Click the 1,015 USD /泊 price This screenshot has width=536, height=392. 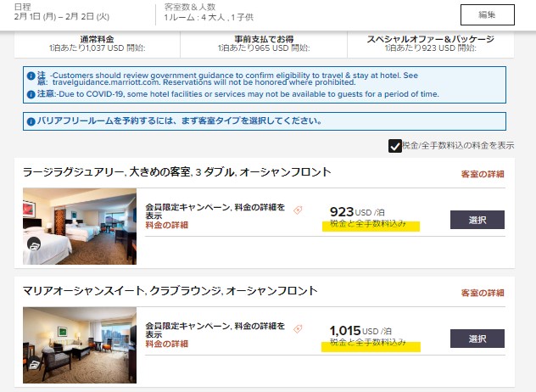360,330
